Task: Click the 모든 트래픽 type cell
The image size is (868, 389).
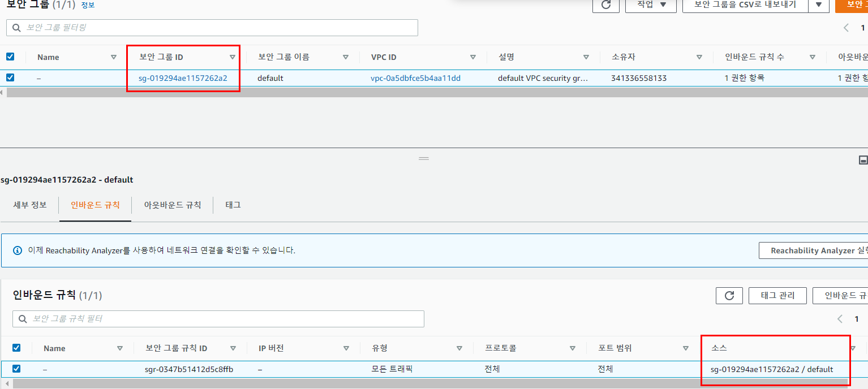Action: (x=392, y=369)
